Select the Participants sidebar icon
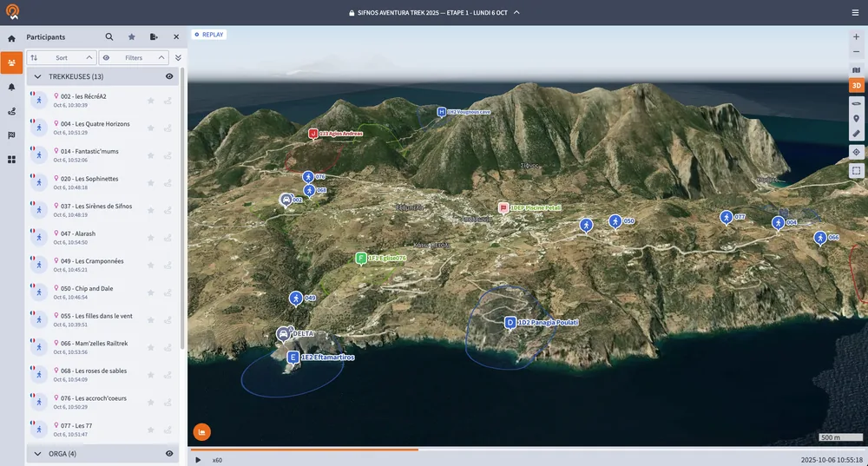The height and width of the screenshot is (466, 868). (x=11, y=62)
